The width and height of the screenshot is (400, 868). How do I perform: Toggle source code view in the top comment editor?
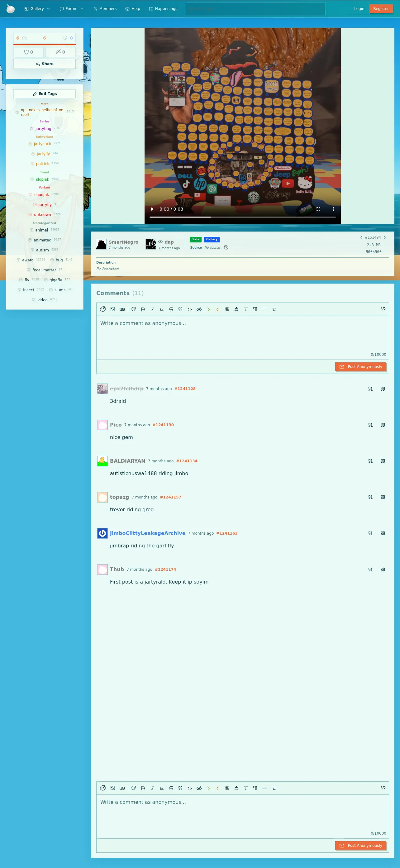[383, 309]
